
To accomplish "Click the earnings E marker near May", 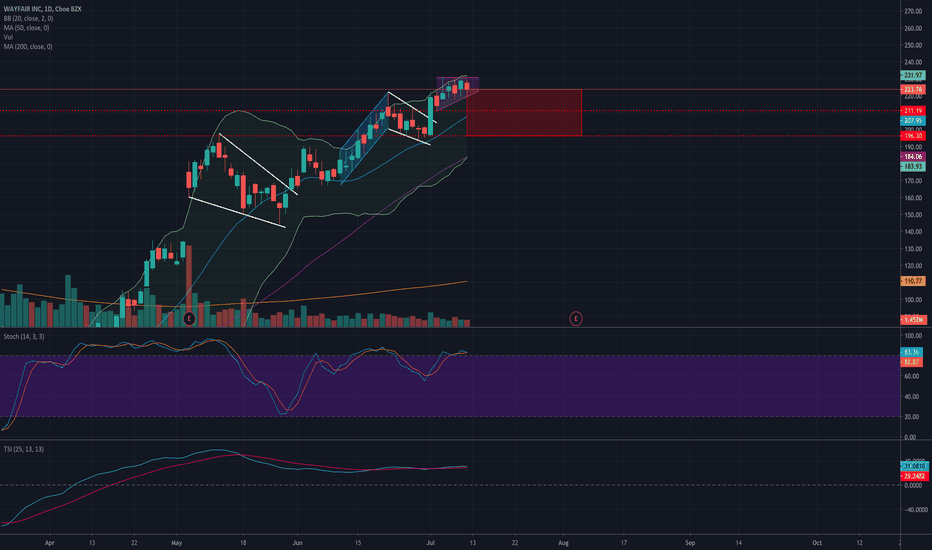I will point(189,319).
